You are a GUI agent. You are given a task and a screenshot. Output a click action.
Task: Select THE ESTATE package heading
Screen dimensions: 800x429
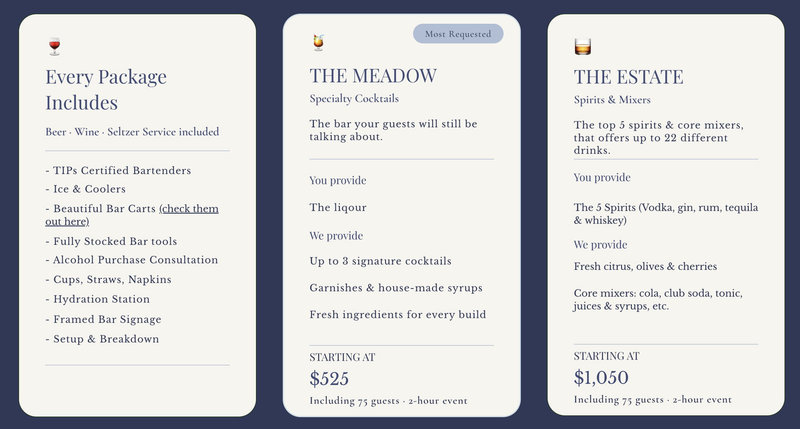628,77
